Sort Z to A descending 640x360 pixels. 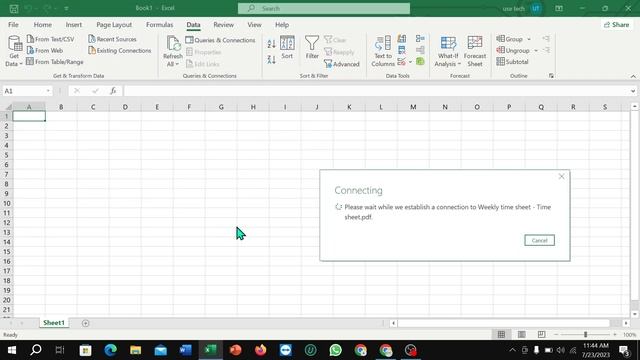click(271, 60)
